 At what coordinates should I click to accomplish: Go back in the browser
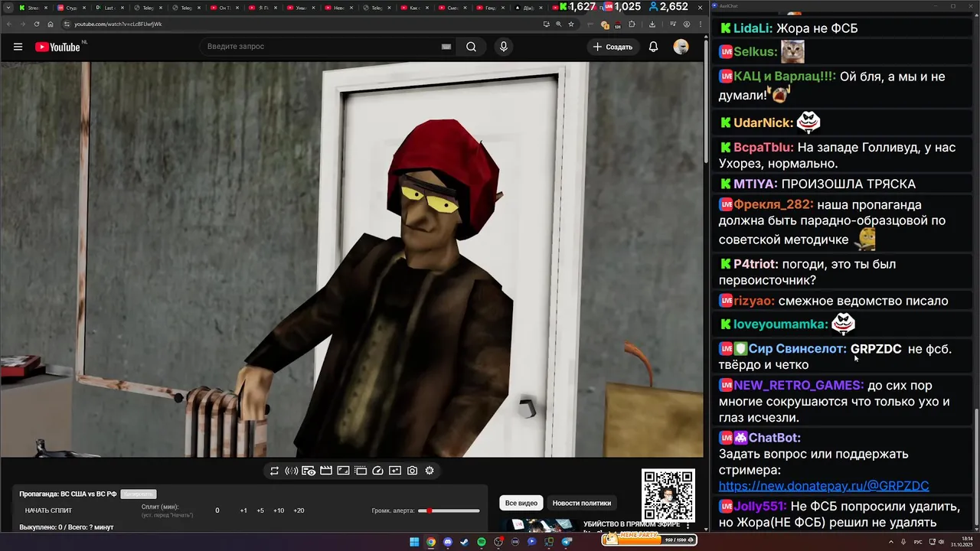[9, 24]
